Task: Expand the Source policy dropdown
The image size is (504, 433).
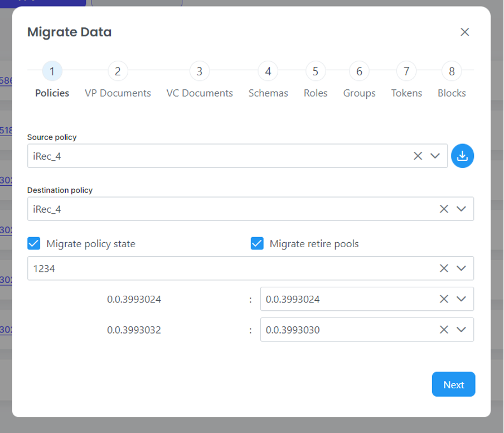Action: [435, 156]
